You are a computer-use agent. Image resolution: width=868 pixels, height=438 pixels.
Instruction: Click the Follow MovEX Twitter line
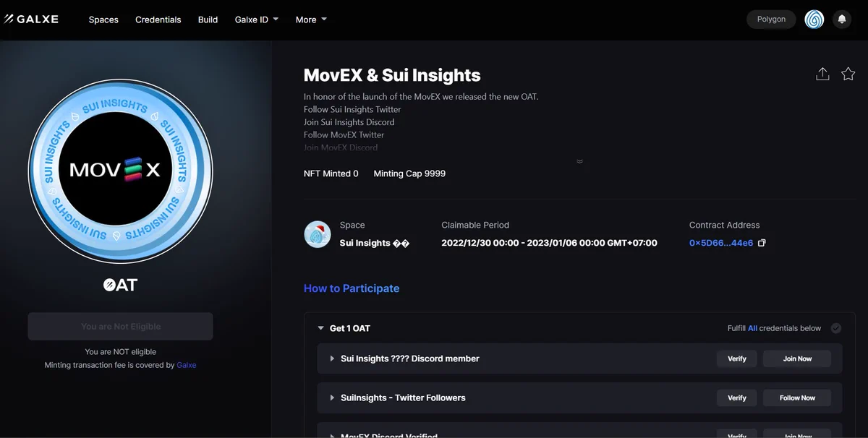344,134
